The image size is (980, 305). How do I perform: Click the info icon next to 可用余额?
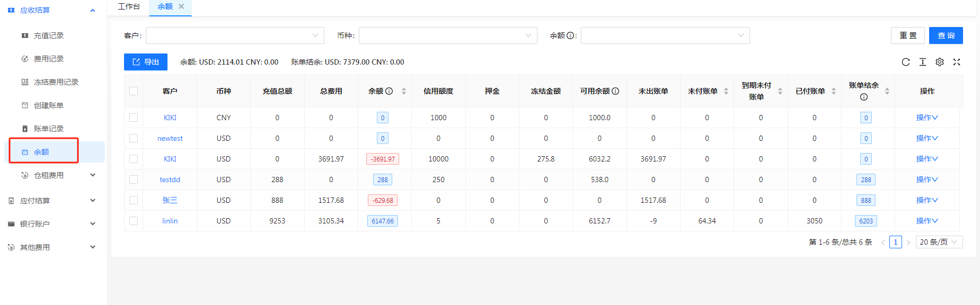click(x=615, y=91)
